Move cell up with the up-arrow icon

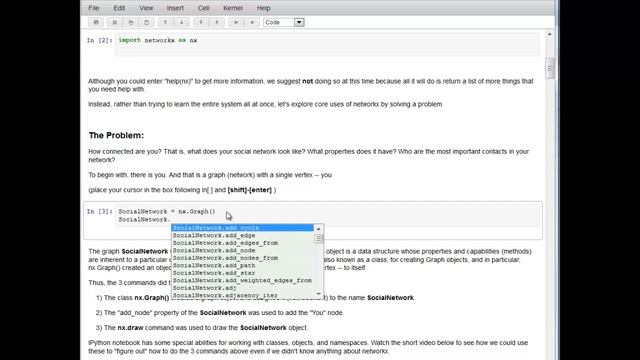coord(165,22)
